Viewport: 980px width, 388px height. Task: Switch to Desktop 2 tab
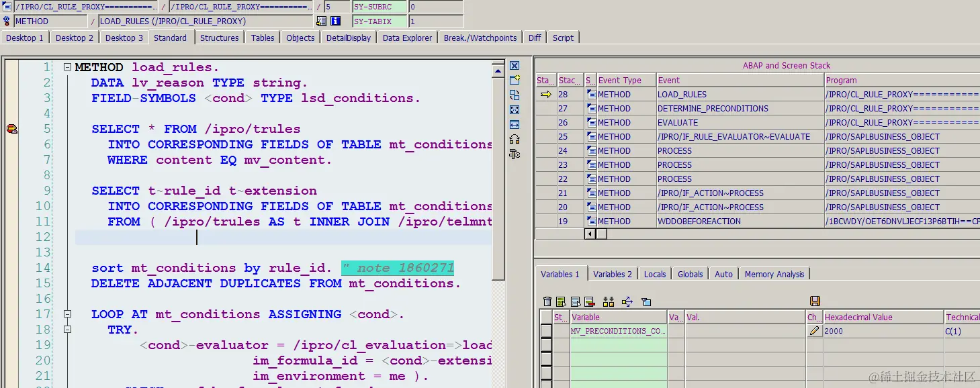click(x=75, y=38)
